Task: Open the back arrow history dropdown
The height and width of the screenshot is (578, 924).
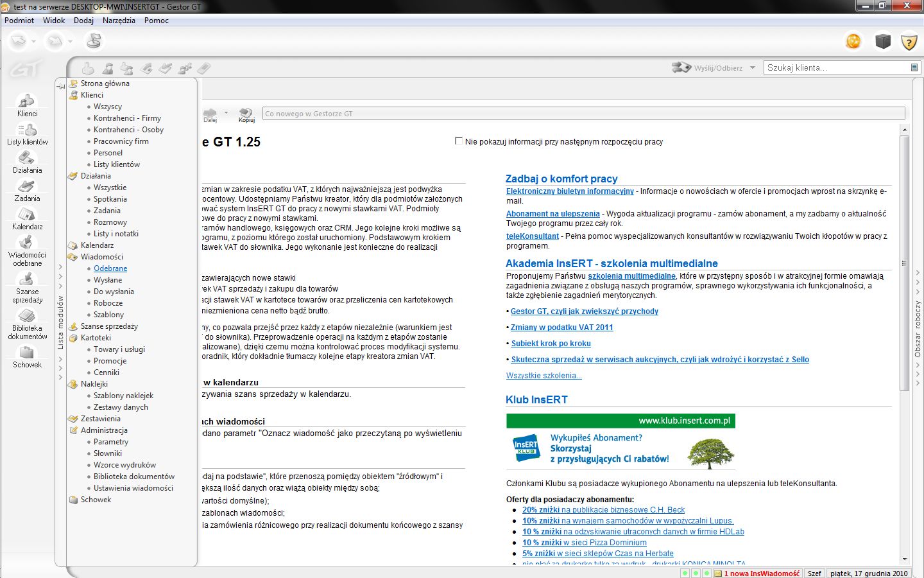Action: pos(34,42)
